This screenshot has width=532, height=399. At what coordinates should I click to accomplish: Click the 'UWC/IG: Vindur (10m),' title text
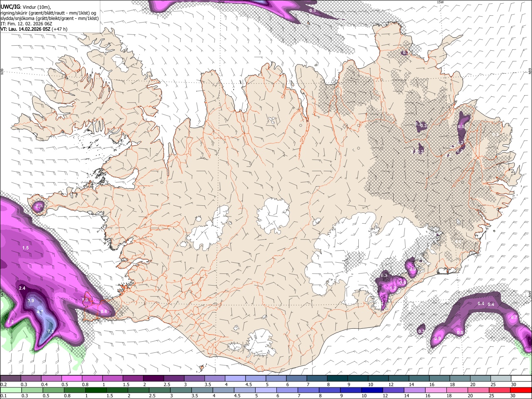point(25,7)
